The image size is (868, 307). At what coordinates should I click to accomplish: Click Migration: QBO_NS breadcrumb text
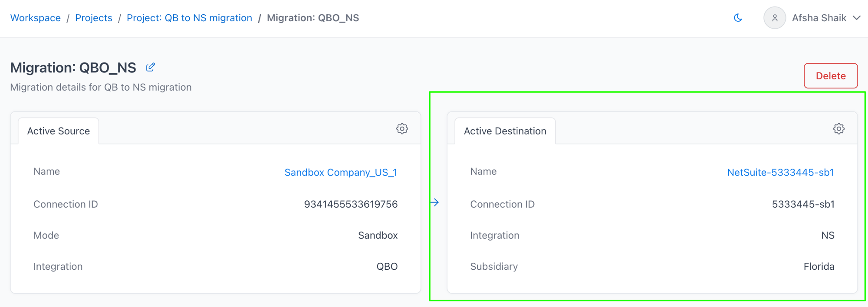pyautogui.click(x=313, y=18)
